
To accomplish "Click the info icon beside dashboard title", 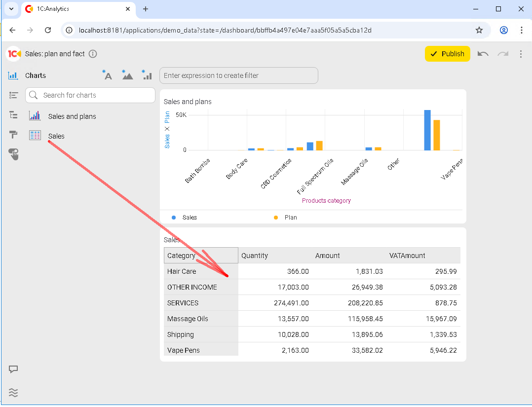I will click(x=93, y=54).
